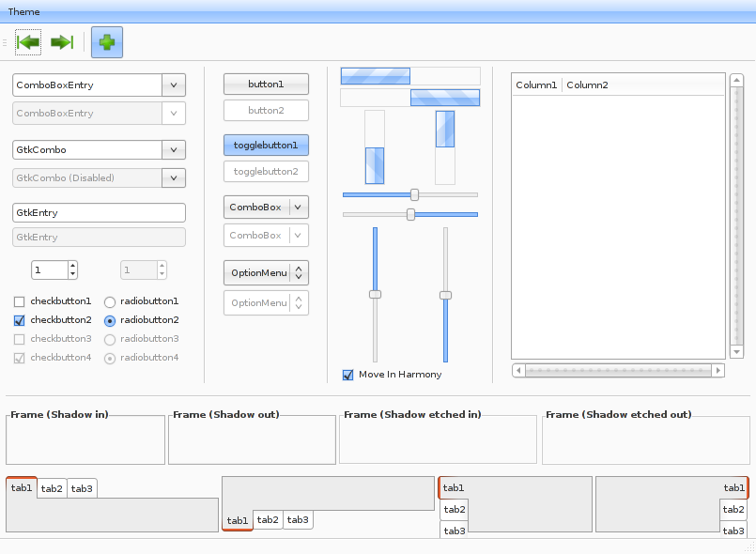Uncheck the checkbutton2 checkbox
This screenshot has width=756, height=554.
pyautogui.click(x=20, y=320)
